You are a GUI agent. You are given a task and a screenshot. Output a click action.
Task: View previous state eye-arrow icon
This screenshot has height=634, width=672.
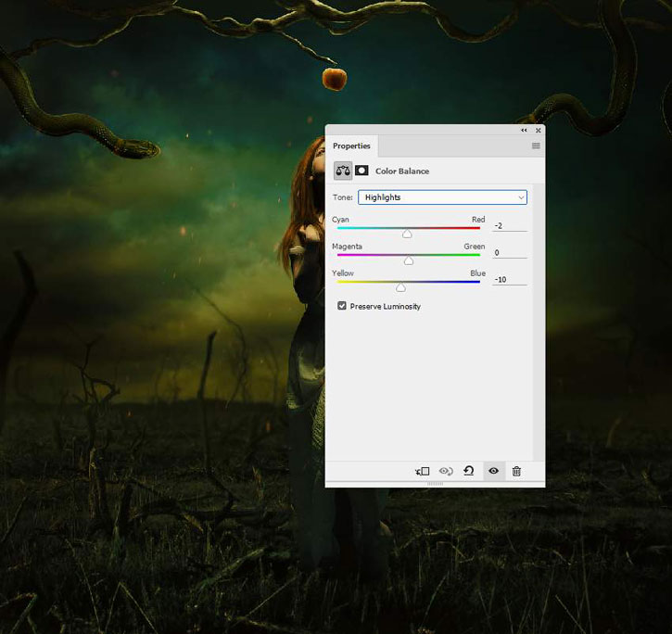[446, 471]
